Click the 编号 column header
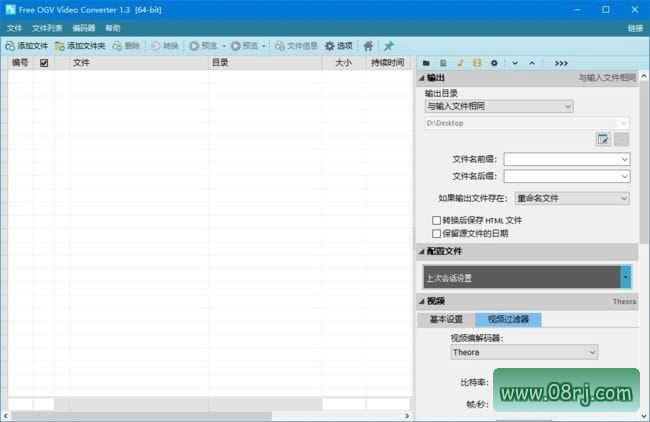The height and width of the screenshot is (422, 650). coord(20,63)
